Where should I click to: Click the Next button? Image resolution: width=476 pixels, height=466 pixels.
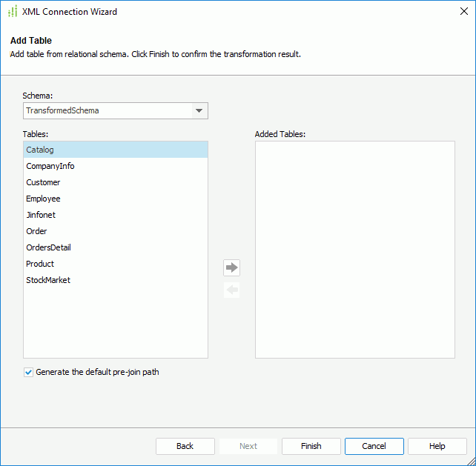(248, 446)
